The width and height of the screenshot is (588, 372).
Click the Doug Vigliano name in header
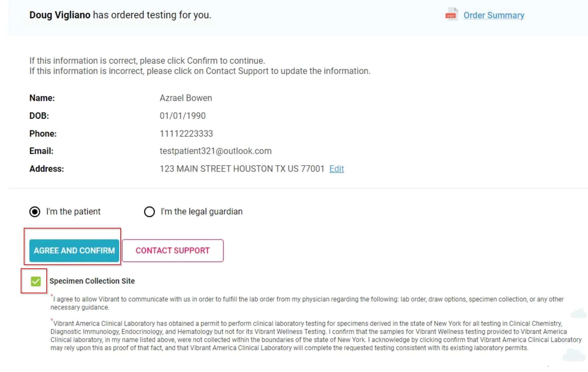(60, 15)
